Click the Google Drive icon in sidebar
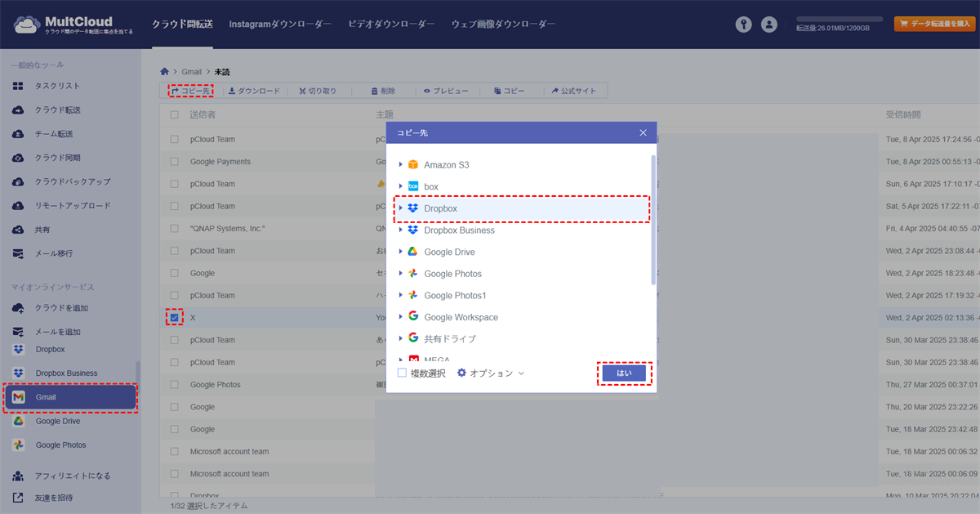This screenshot has width=980, height=514. point(18,422)
